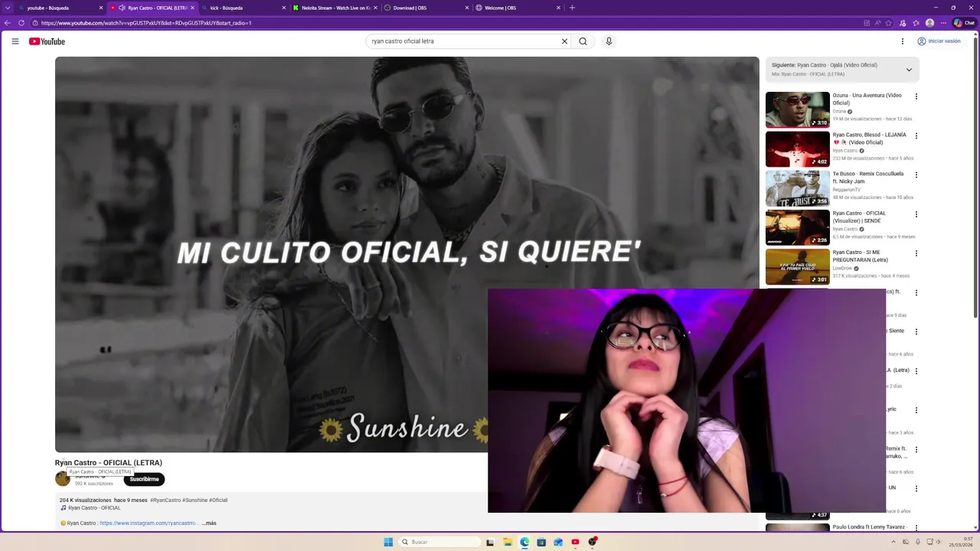The image size is (980, 551).
Task: Open Microsoft Edge from the taskbar
Action: [x=524, y=542]
